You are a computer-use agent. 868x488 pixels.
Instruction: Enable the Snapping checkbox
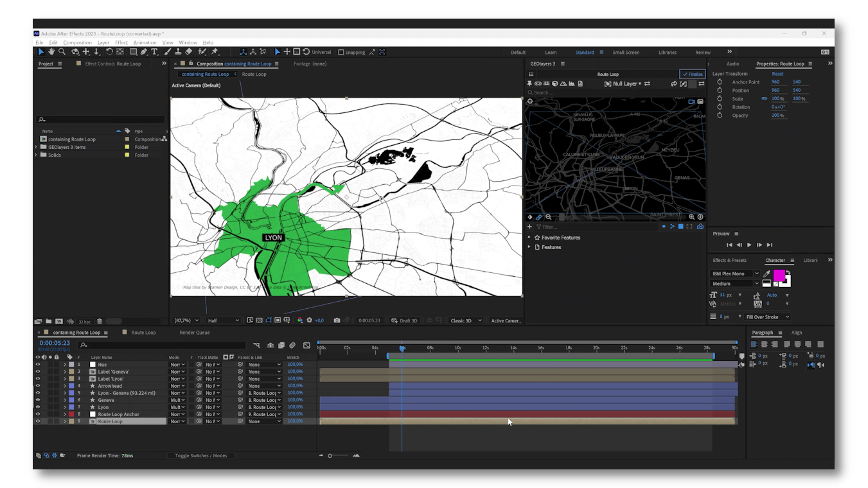[341, 53]
